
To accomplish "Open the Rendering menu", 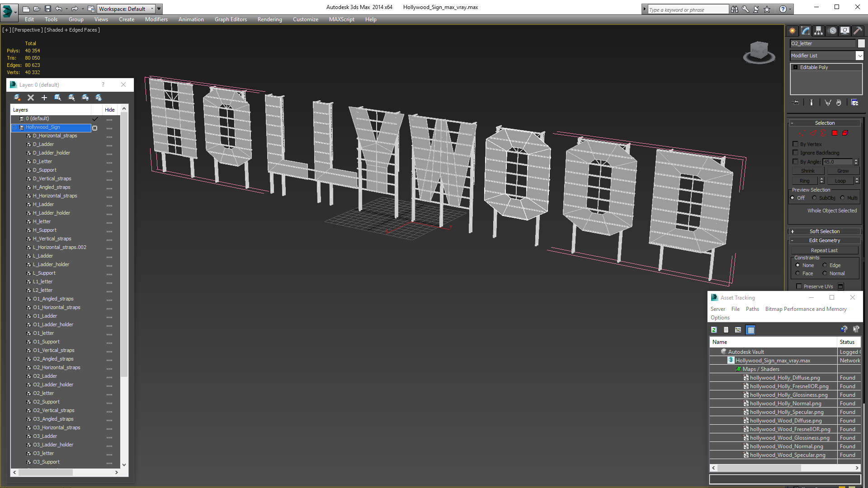I will (270, 19).
